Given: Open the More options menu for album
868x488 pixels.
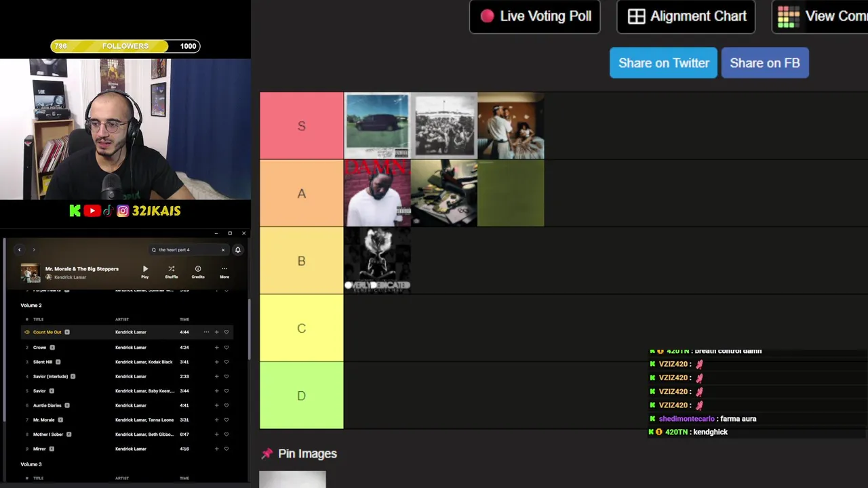Looking at the screenshot, I should (224, 272).
